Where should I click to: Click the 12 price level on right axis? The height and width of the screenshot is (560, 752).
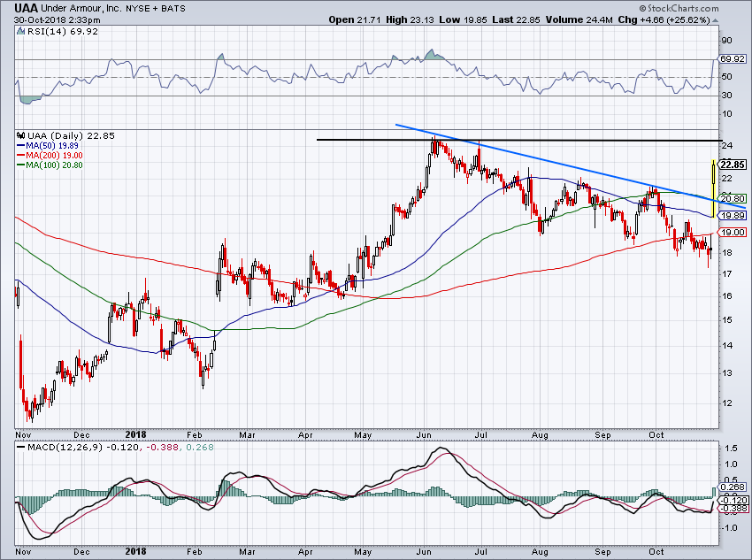726,403
